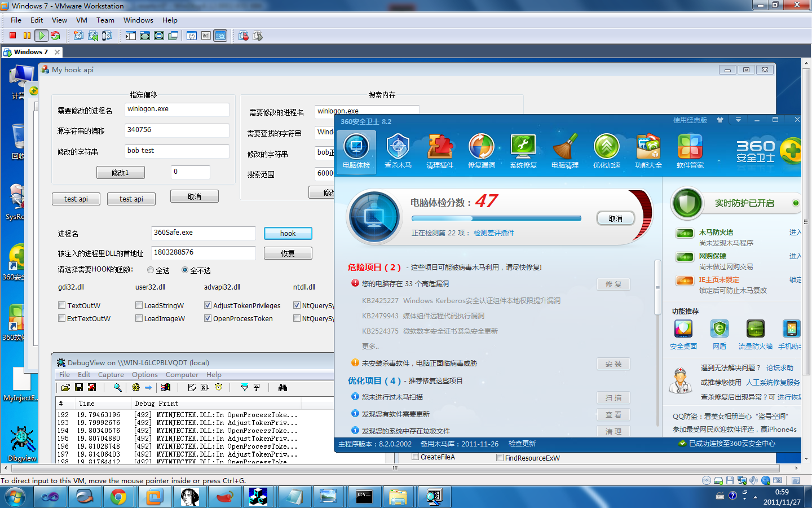The height and width of the screenshot is (508, 812).
Task: Click DebugView open file icon
Action: [65, 387]
